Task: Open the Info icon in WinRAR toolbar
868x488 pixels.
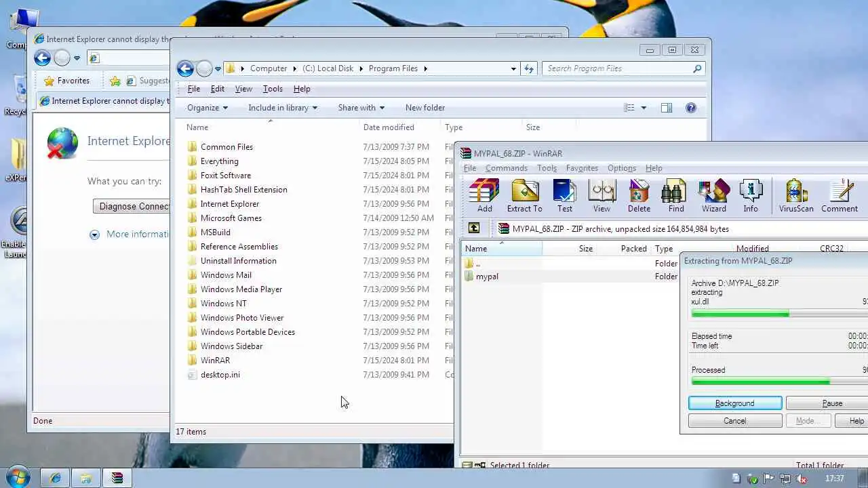Action: click(751, 196)
